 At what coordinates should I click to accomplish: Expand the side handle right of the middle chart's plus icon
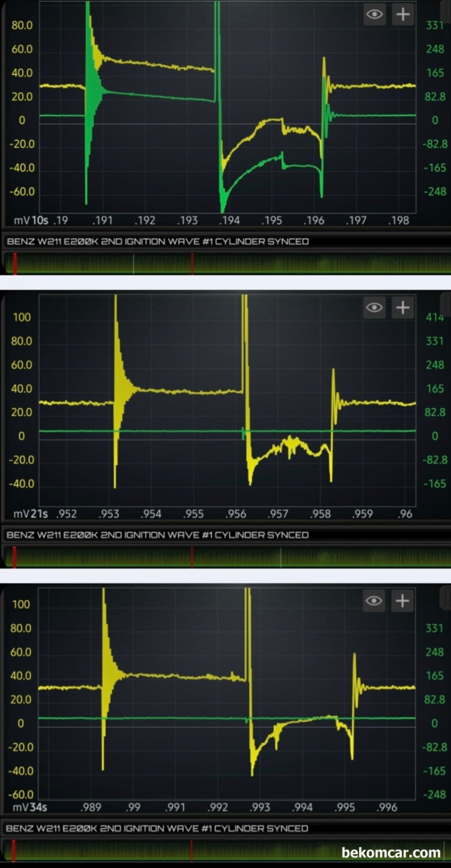point(446,305)
